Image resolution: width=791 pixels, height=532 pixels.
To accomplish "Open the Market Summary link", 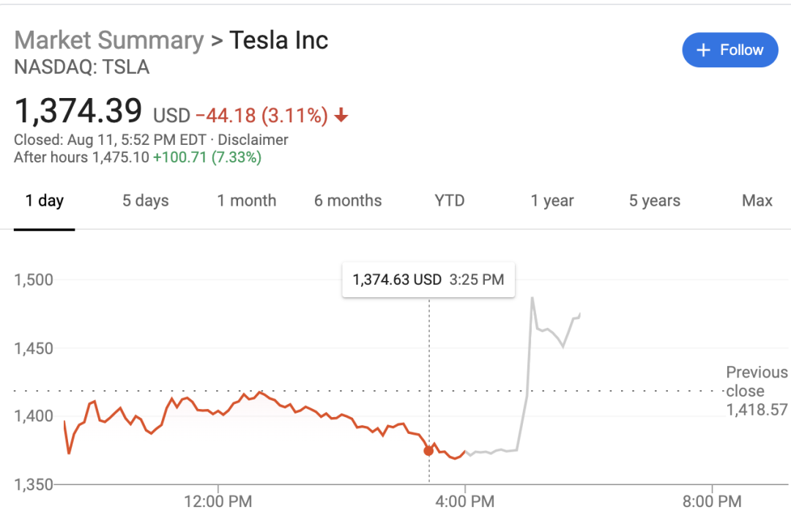I will (x=108, y=40).
